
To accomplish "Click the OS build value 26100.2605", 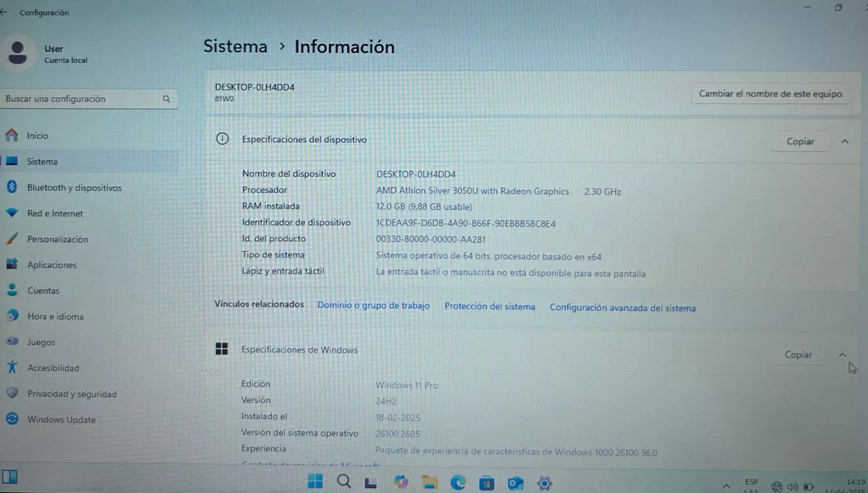I will tap(398, 434).
